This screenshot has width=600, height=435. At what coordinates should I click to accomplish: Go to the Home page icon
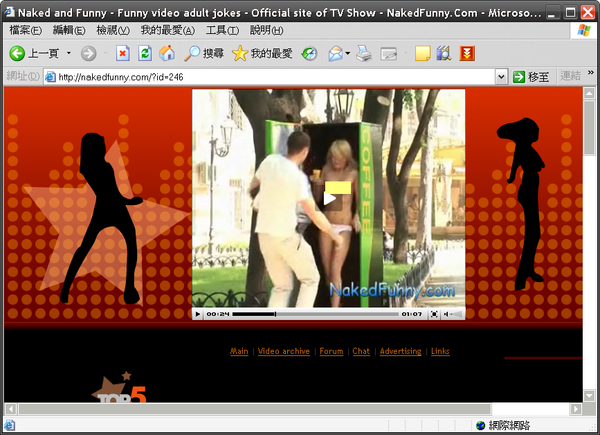click(167, 53)
